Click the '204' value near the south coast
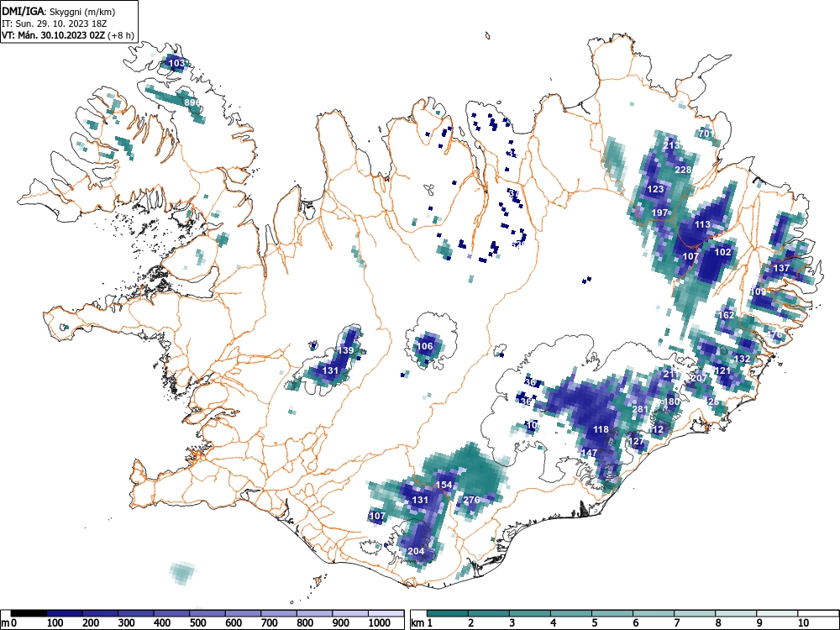Viewport: 840px width, 630px height. pos(417,551)
